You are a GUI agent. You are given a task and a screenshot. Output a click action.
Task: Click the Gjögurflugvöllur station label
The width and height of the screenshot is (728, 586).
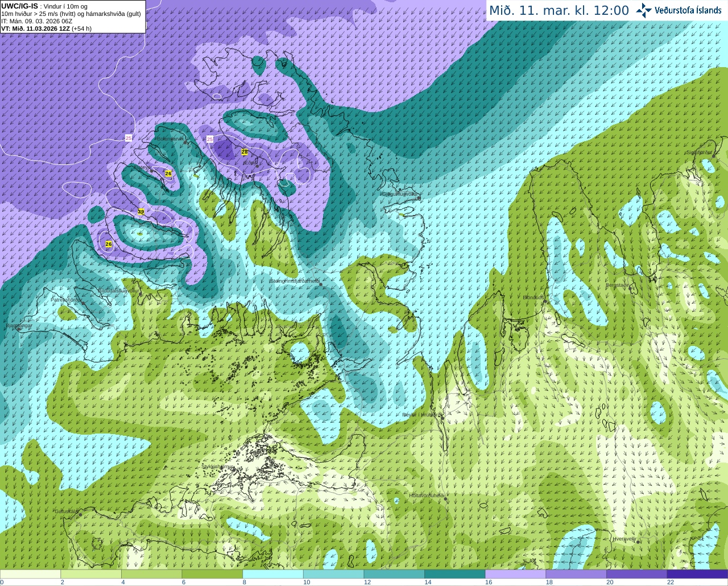[400, 194]
